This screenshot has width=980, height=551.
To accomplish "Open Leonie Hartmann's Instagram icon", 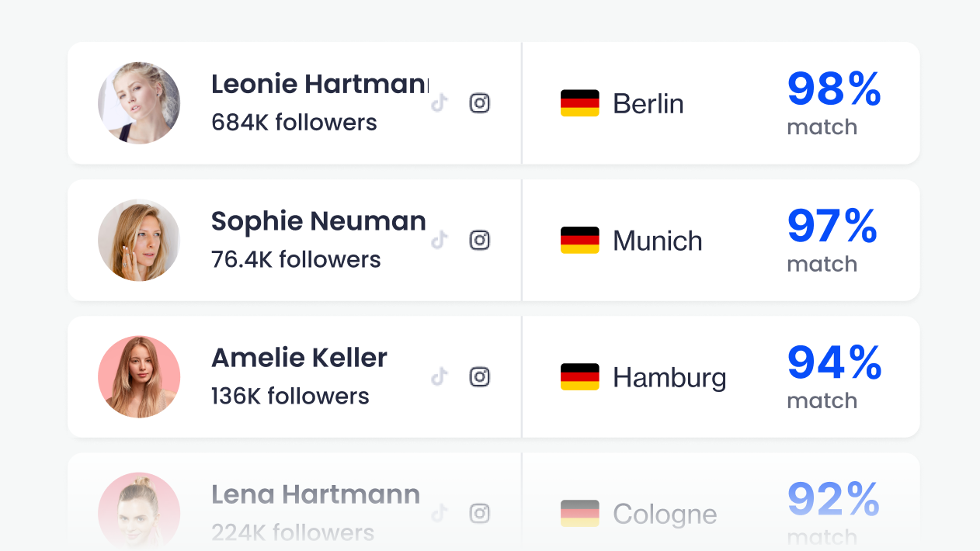I will click(x=480, y=103).
